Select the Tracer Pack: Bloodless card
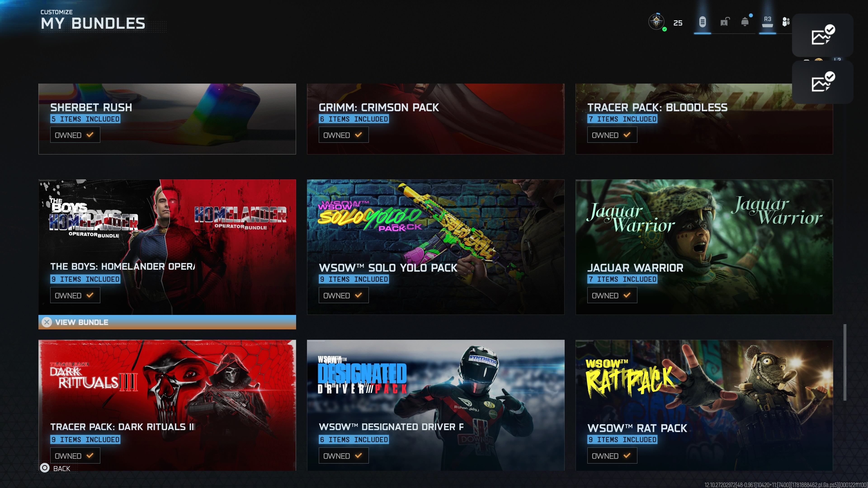 (704, 119)
